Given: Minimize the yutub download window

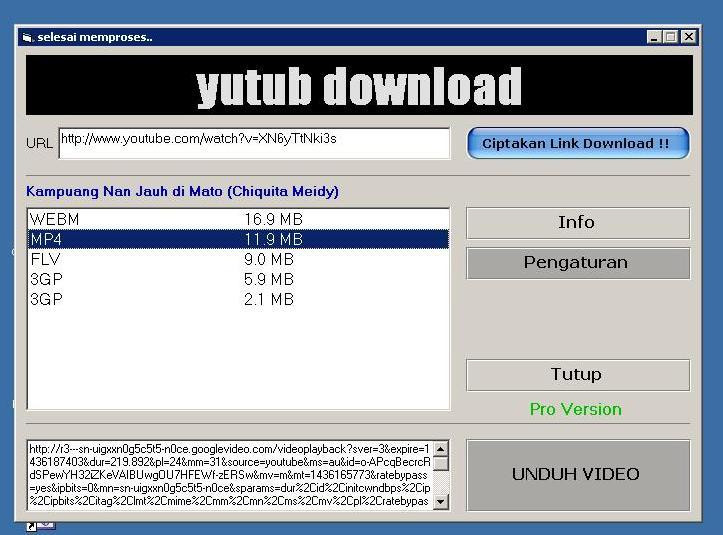Looking at the screenshot, I should [654, 37].
